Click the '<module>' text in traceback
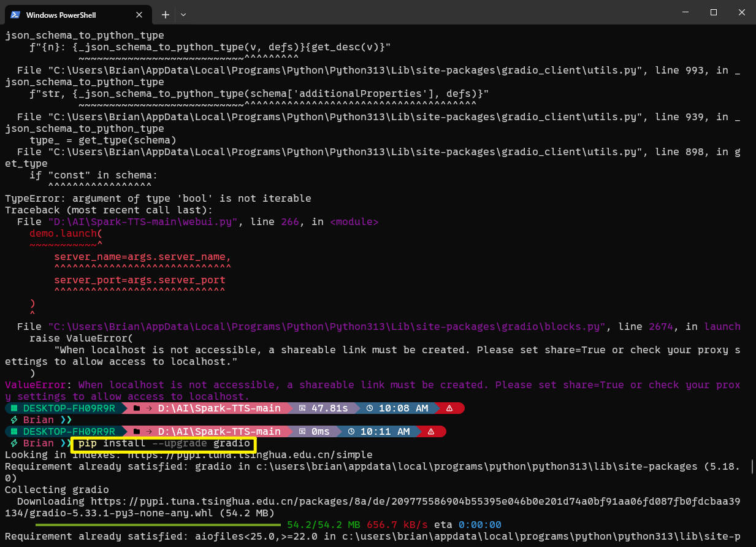Viewport: 756px width, 547px height. [x=354, y=222]
